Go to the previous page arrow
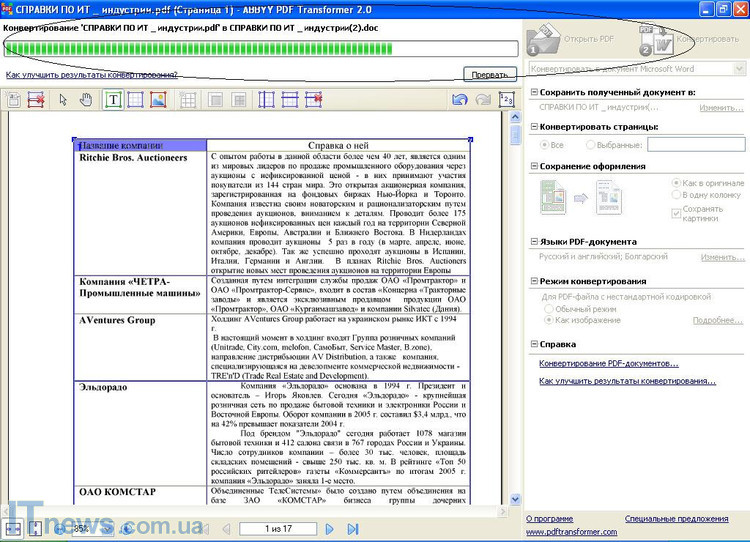The width and height of the screenshot is (750, 542). (226, 529)
